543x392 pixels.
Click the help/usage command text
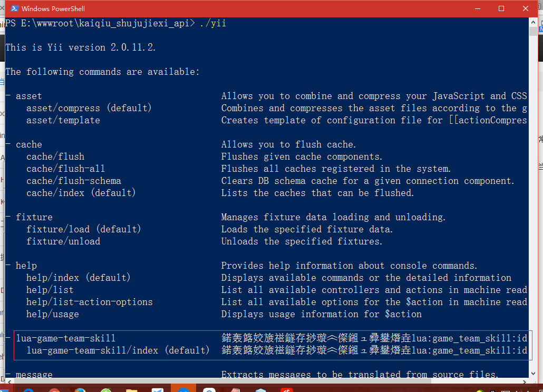(x=52, y=314)
